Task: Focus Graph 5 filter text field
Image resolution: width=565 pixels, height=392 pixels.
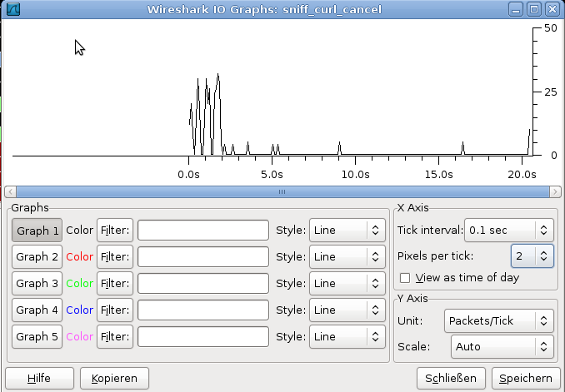Action: coord(203,336)
